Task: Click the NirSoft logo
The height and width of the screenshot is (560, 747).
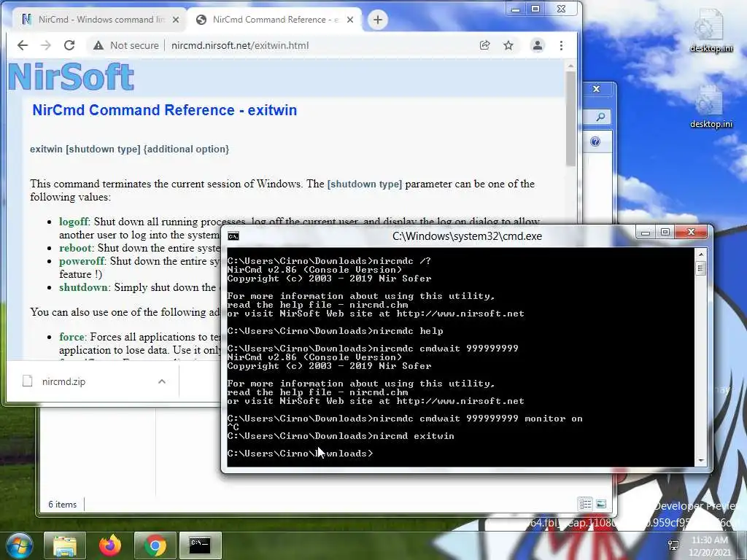Action: click(71, 77)
